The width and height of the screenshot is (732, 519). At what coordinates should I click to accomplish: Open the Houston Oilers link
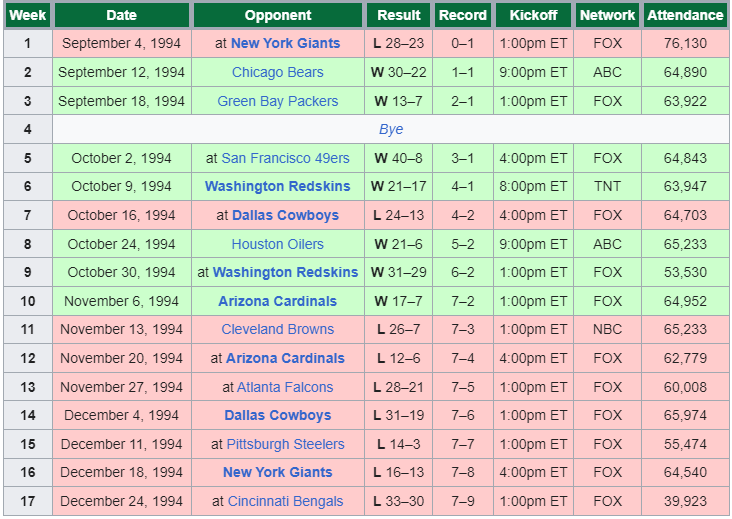pos(277,244)
